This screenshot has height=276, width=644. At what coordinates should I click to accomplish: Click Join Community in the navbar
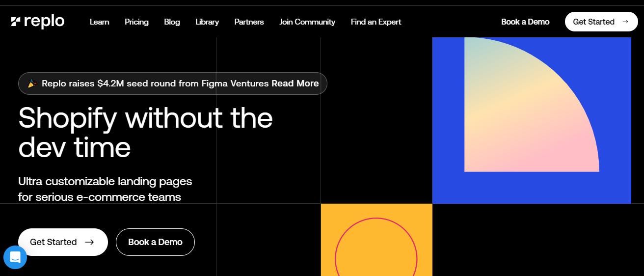pyautogui.click(x=307, y=22)
